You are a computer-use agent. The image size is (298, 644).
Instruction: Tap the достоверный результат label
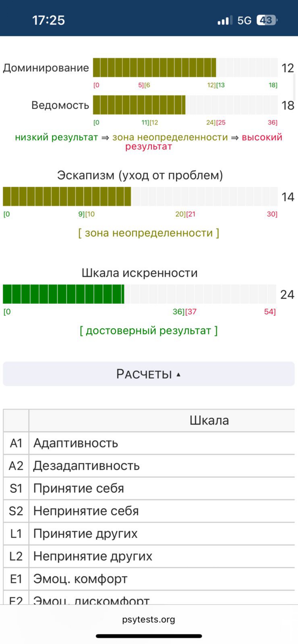(x=149, y=330)
